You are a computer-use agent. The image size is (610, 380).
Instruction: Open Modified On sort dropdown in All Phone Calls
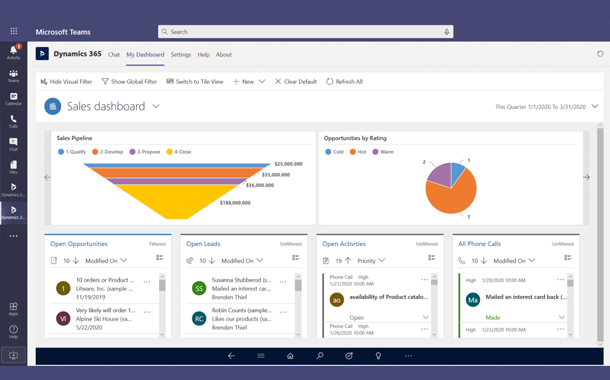click(x=514, y=261)
